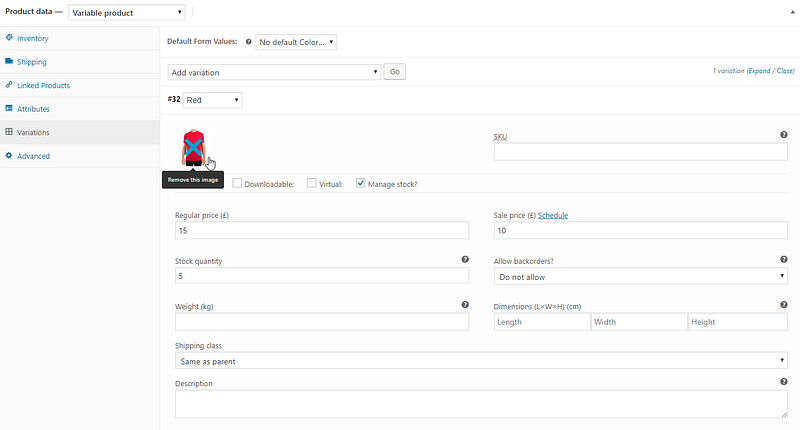Click the Allow backorders help icon
This screenshot has width=800, height=430.
[x=784, y=259]
